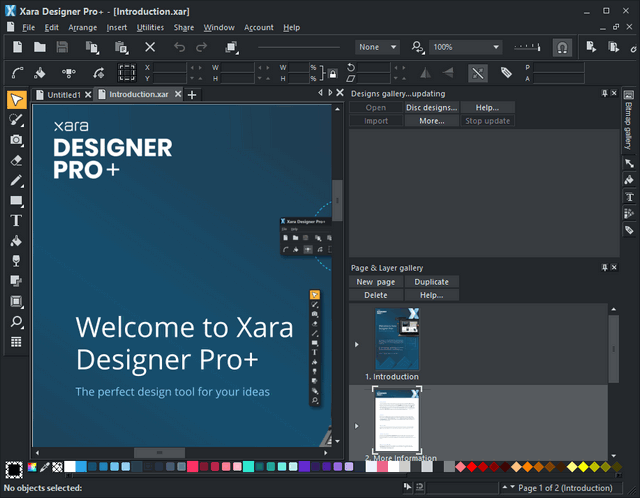The image size is (640, 498).
Task: Select the Table grid tool
Action: [x=16, y=342]
